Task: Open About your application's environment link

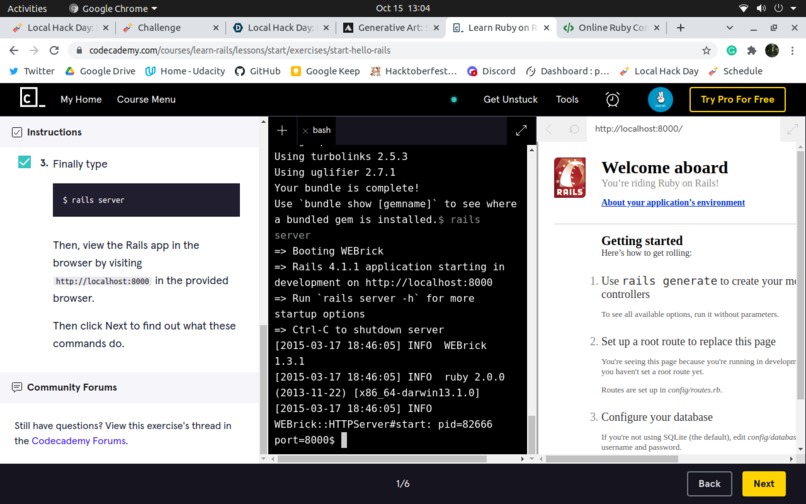Action: click(673, 203)
